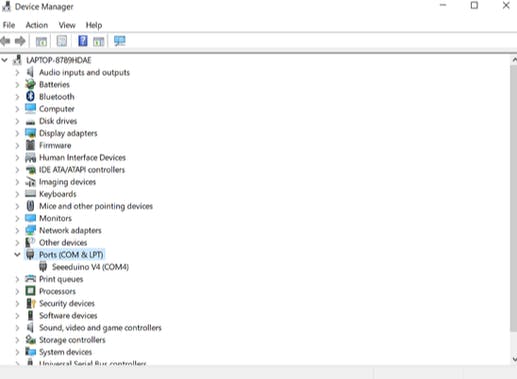Select the Firmware tree entry
Screen dimensions: 517x379
pos(55,145)
